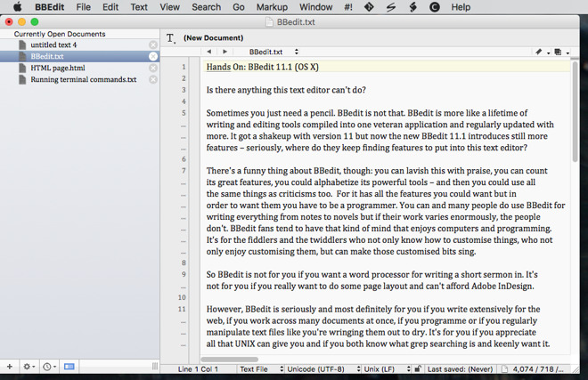
Task: Toggle the document lock icon
Action: click(x=417, y=369)
